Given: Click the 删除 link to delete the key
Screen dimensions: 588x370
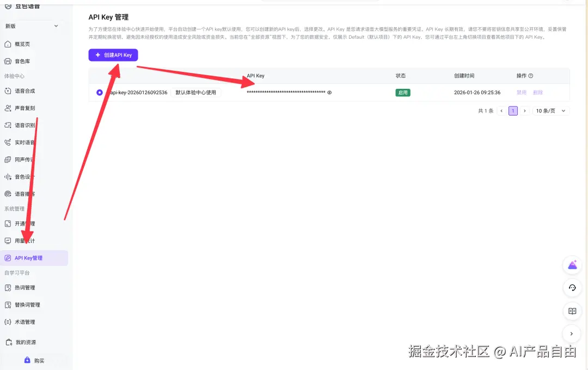Looking at the screenshot, I should tap(538, 92).
